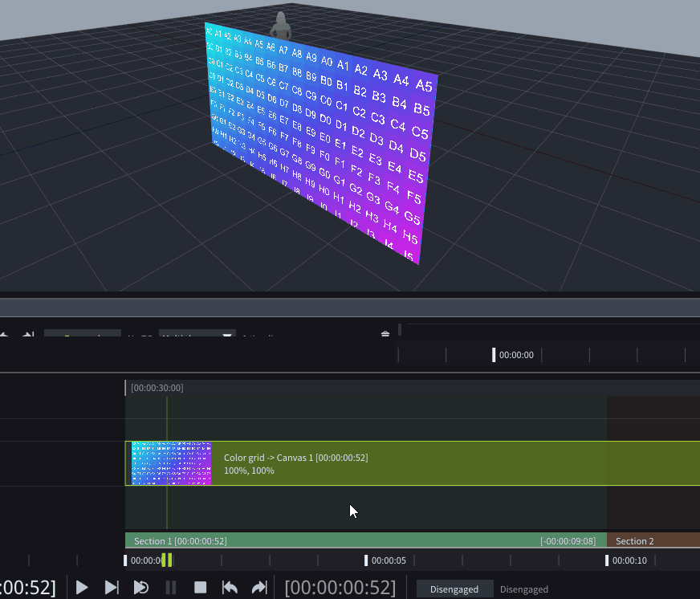
Task: Open the partially hidden dropdown above the timeline
Action: click(197, 336)
